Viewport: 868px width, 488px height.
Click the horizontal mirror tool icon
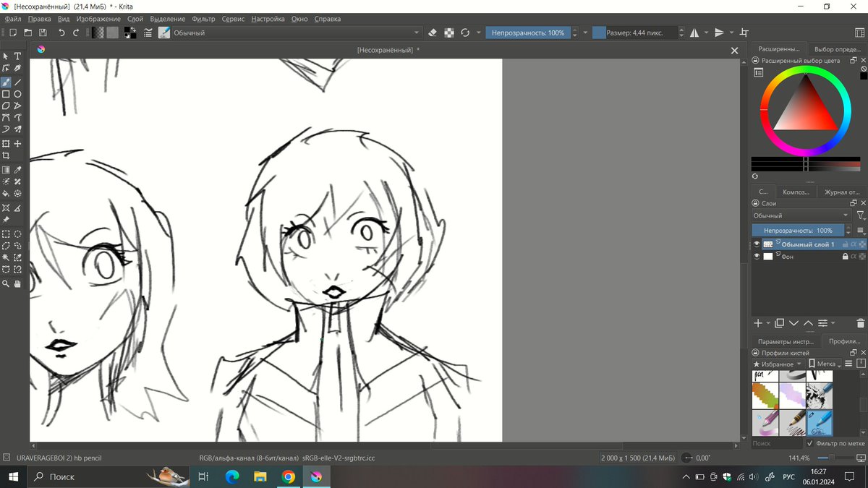[x=694, y=33]
